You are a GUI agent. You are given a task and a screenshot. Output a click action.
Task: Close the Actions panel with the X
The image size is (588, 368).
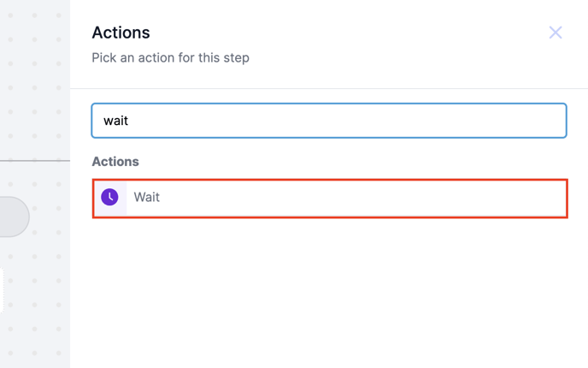click(x=556, y=33)
